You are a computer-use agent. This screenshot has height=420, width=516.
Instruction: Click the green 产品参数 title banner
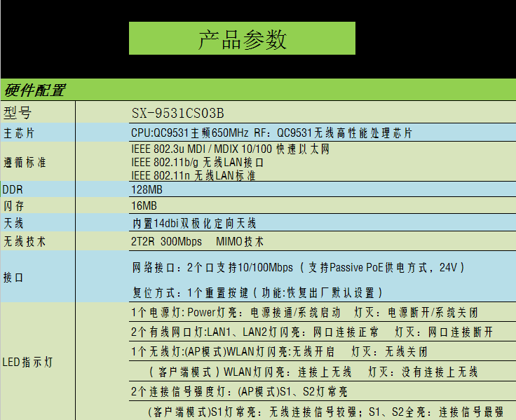tap(242, 39)
